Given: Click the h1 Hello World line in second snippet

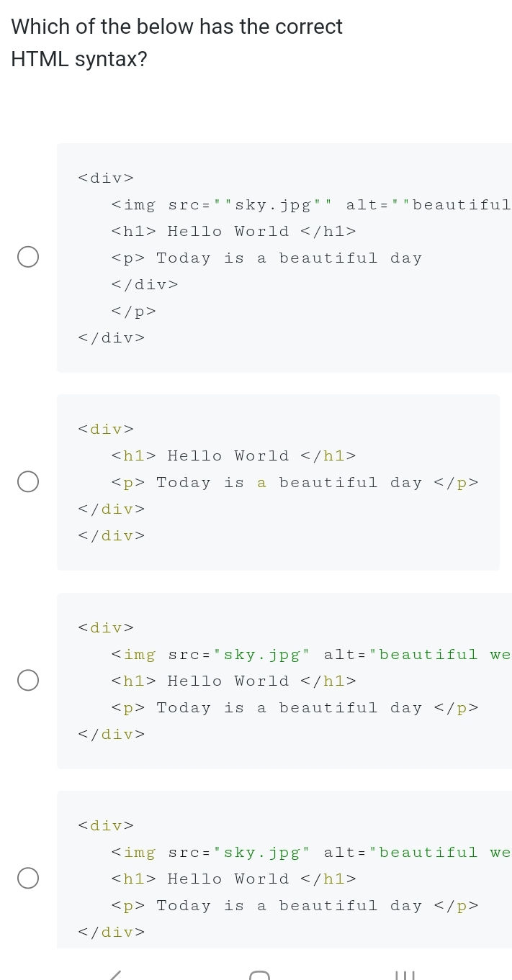Looking at the screenshot, I should point(233,455).
